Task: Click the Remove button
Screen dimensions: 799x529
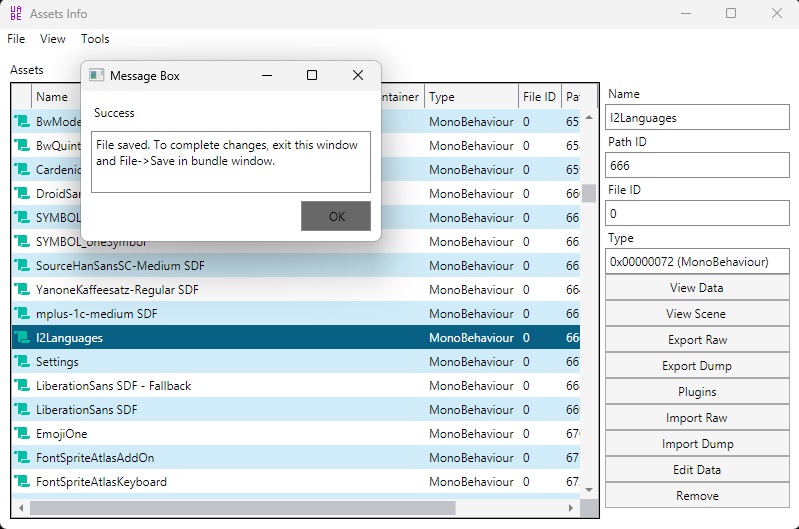Action: pos(697,496)
